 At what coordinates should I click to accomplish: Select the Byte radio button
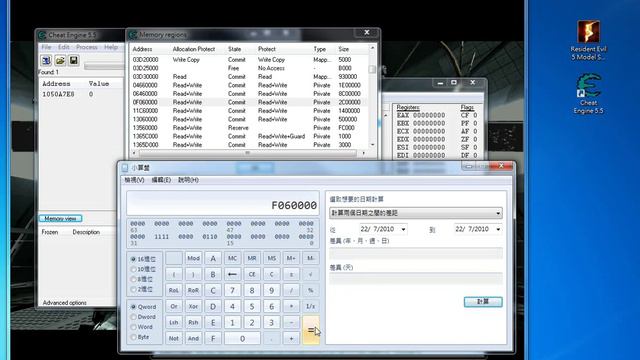[x=133, y=337]
